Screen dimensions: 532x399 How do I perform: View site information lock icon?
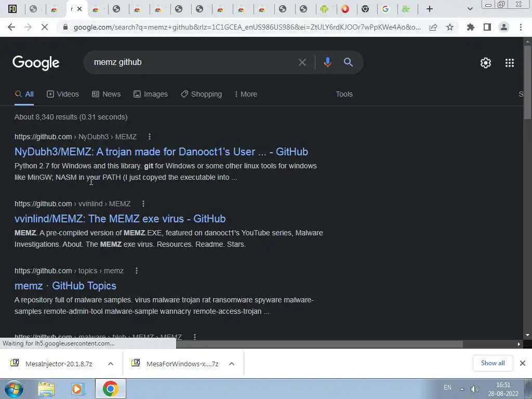[65, 27]
